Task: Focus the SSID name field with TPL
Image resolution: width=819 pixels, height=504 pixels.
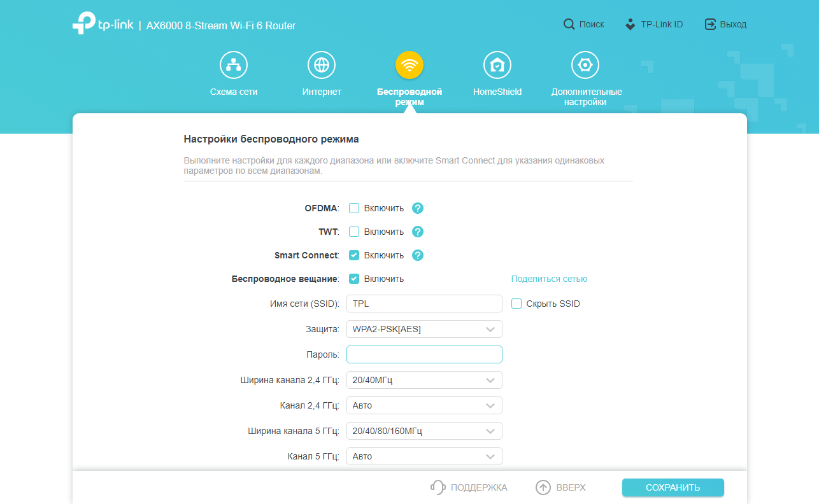Action: [x=424, y=304]
